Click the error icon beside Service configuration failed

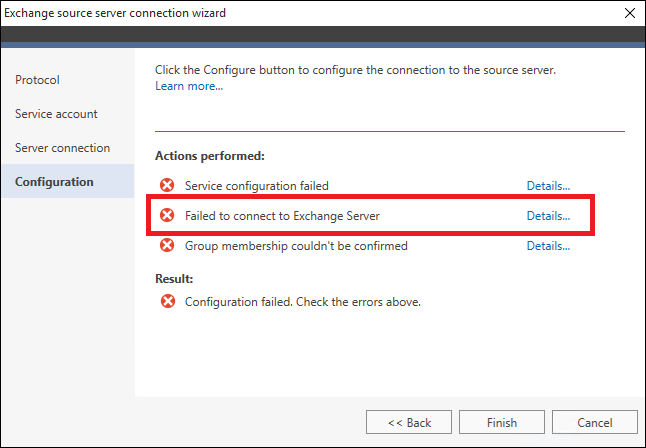click(x=167, y=185)
